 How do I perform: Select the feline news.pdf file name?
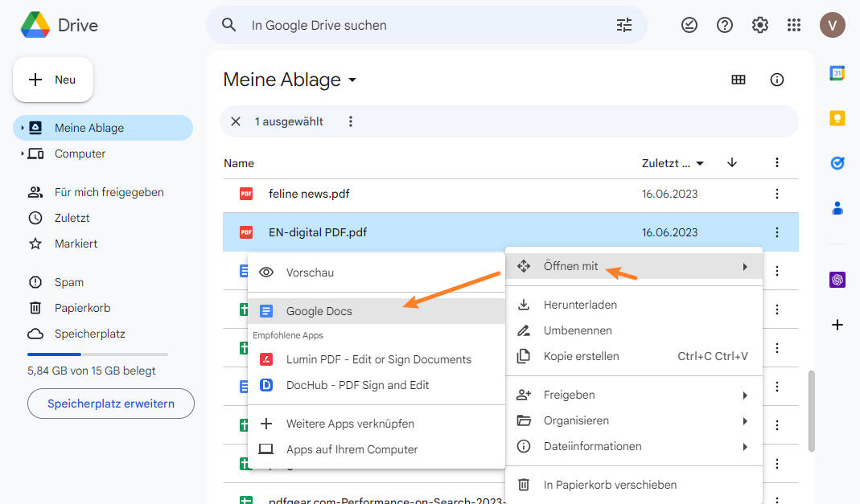(x=309, y=194)
